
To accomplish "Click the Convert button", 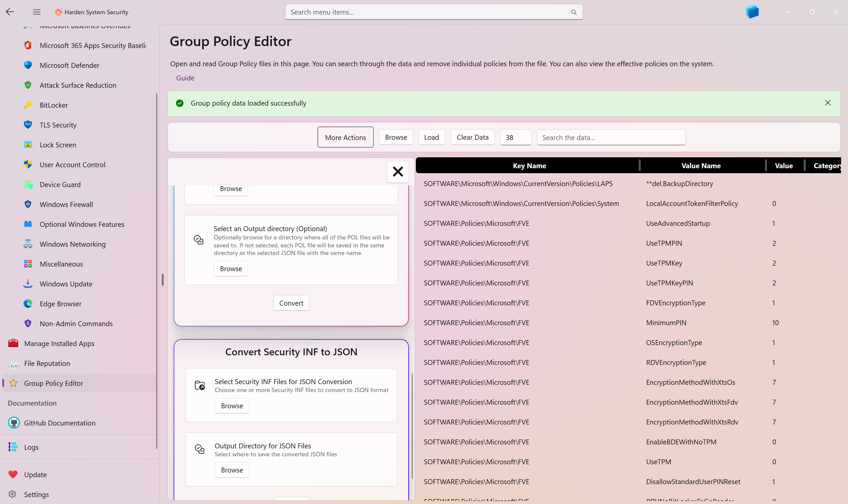I will pos(291,303).
